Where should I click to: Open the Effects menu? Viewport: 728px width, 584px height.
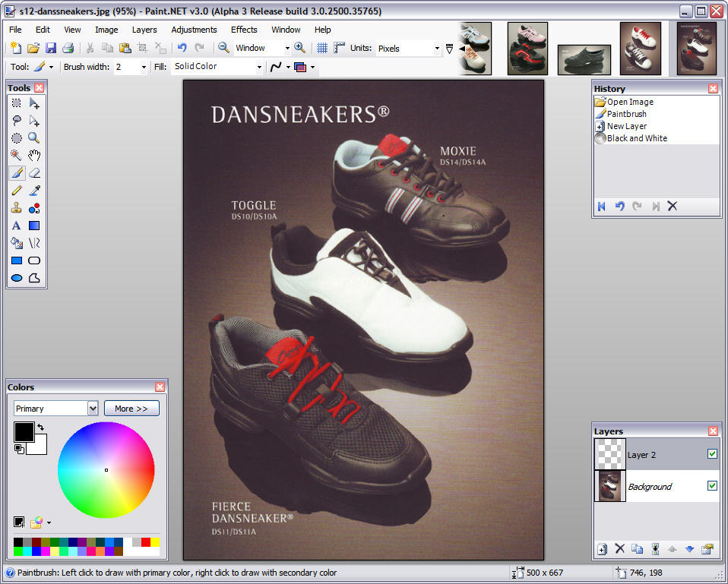coord(244,30)
